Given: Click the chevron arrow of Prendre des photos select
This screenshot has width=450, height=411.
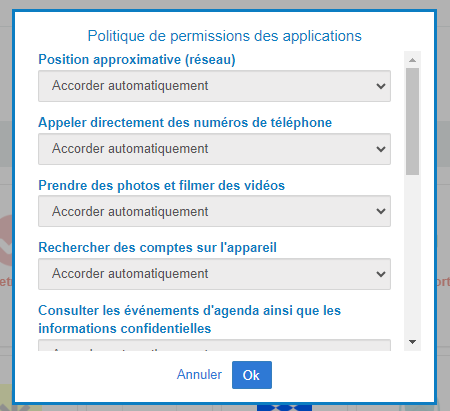Looking at the screenshot, I should (x=381, y=211).
